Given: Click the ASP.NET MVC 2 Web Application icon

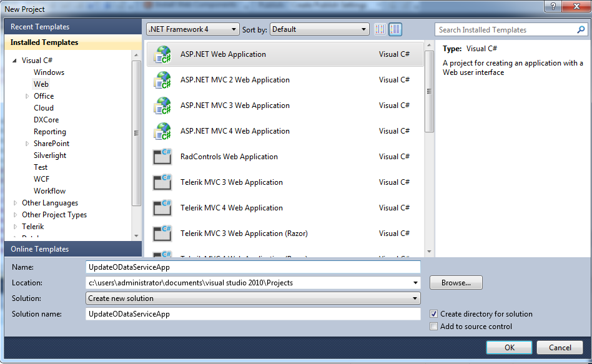Looking at the screenshot, I should [162, 80].
